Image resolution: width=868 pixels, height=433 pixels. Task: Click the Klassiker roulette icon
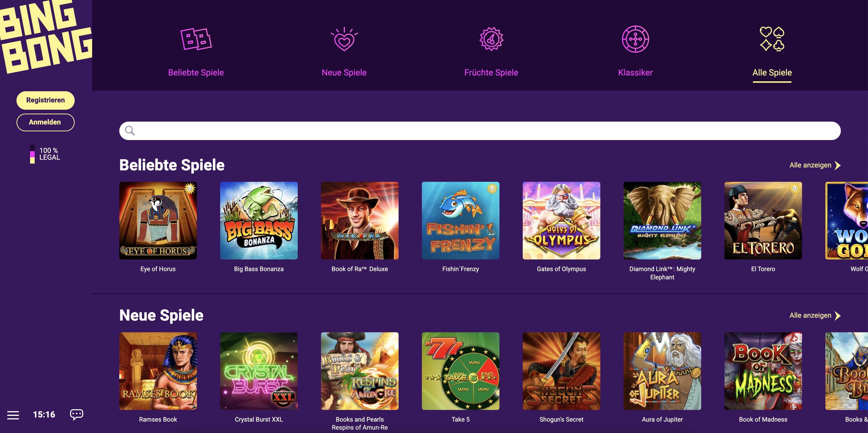[635, 39]
